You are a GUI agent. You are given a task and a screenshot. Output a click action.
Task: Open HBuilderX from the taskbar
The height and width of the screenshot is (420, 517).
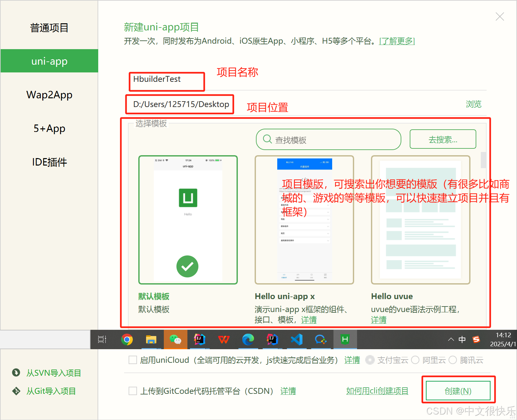(345, 339)
